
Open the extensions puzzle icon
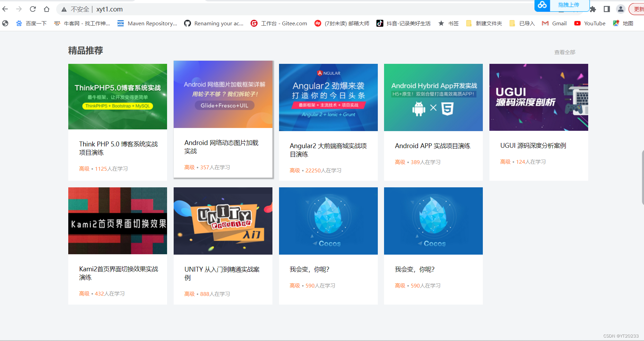[x=593, y=9]
